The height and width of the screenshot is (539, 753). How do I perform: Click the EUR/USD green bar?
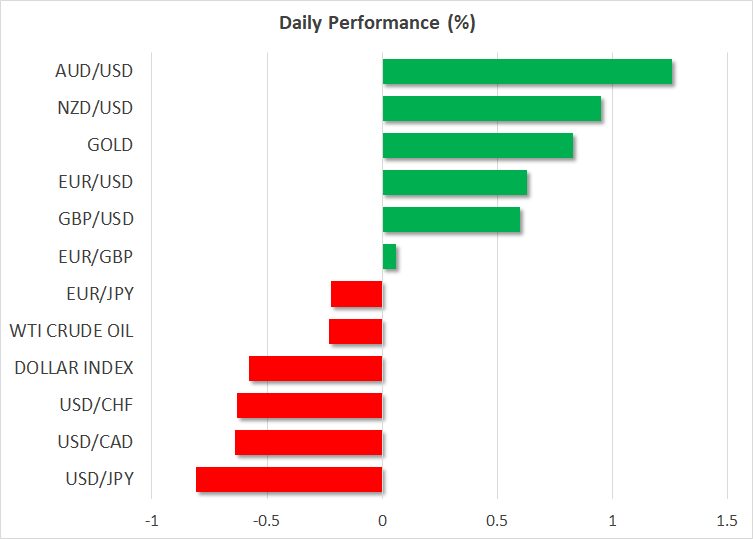click(x=455, y=182)
